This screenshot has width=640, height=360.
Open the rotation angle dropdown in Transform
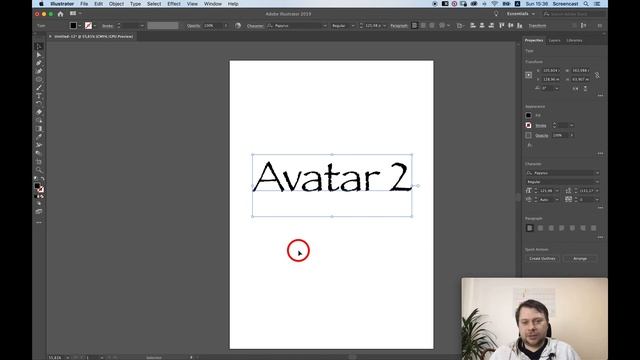[557, 88]
